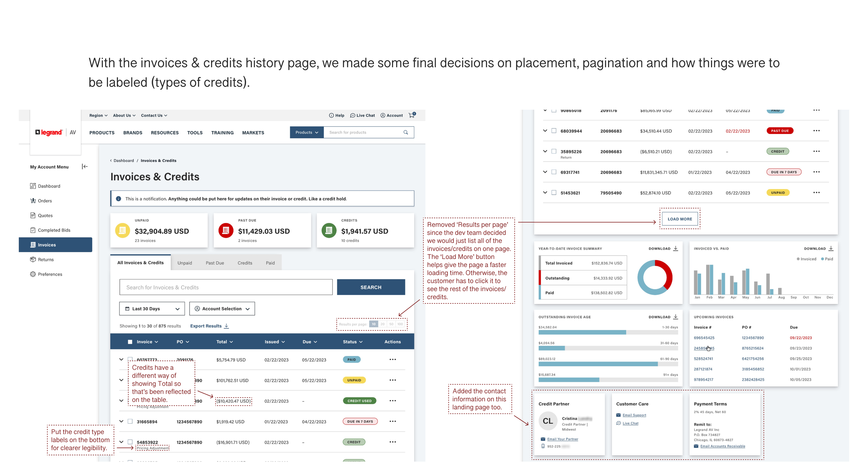The height and width of the screenshot is (476, 868).
Task: Click the Search for Invoices & Credits field
Action: pyautogui.click(x=226, y=287)
